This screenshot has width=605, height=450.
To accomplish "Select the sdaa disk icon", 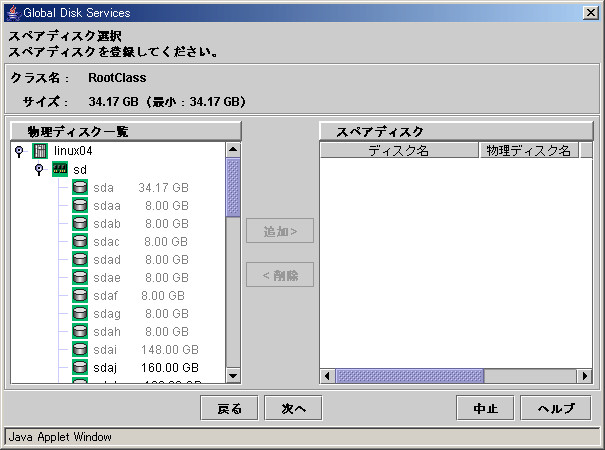I will pyautogui.click(x=80, y=205).
